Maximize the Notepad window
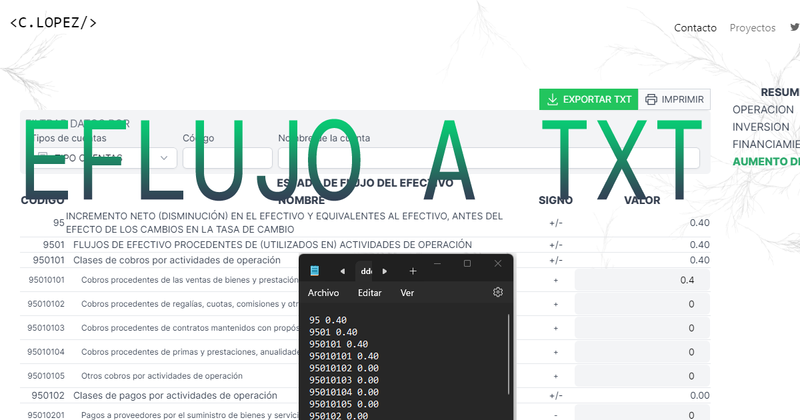 point(467,263)
